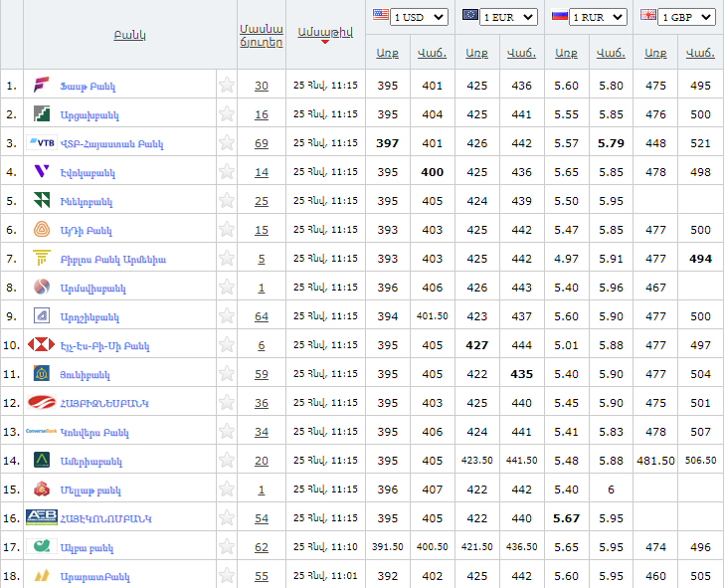This screenshot has height=588, width=725.
Task: Click the Converse Bank logo
Action: click(42, 432)
